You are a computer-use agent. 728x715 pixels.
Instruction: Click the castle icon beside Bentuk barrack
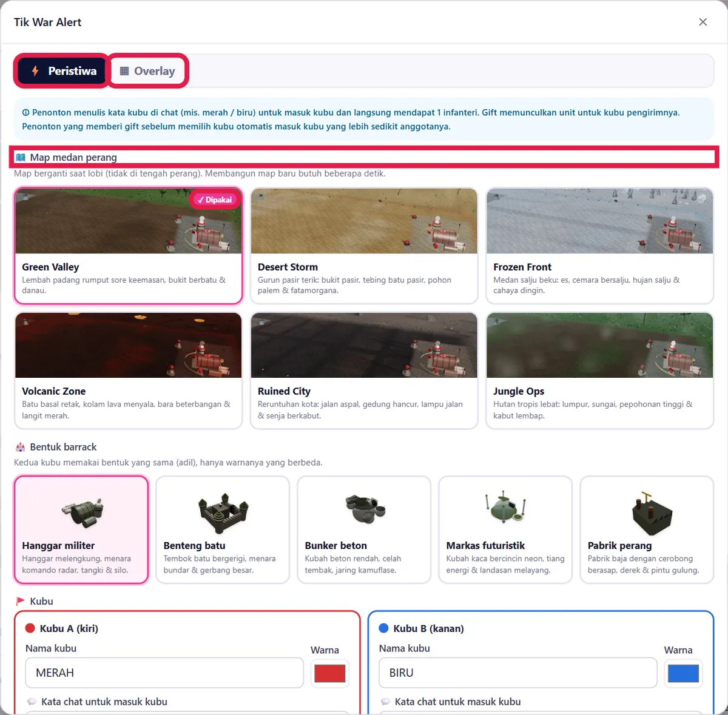click(x=21, y=447)
